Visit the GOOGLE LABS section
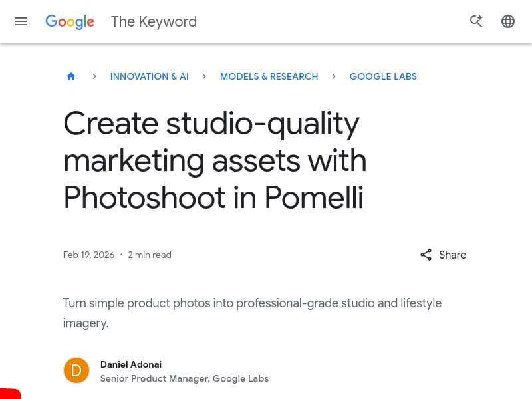The width and height of the screenshot is (532, 399). pos(383,76)
